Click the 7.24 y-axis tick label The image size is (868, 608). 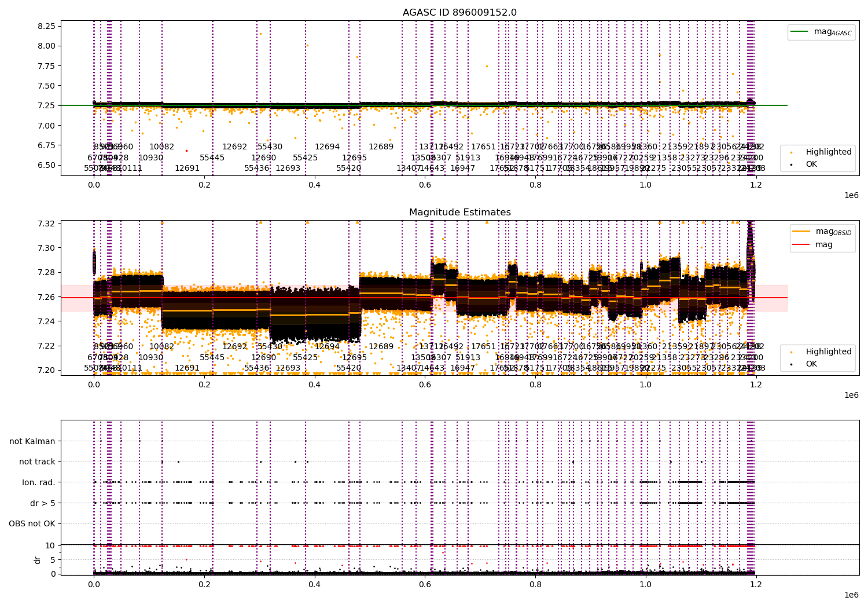[x=47, y=321]
